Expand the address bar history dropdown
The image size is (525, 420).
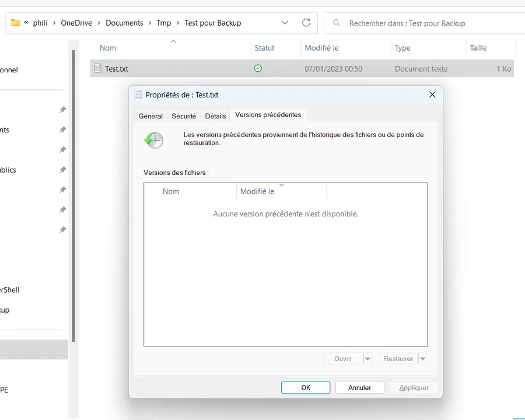pyautogui.click(x=285, y=23)
